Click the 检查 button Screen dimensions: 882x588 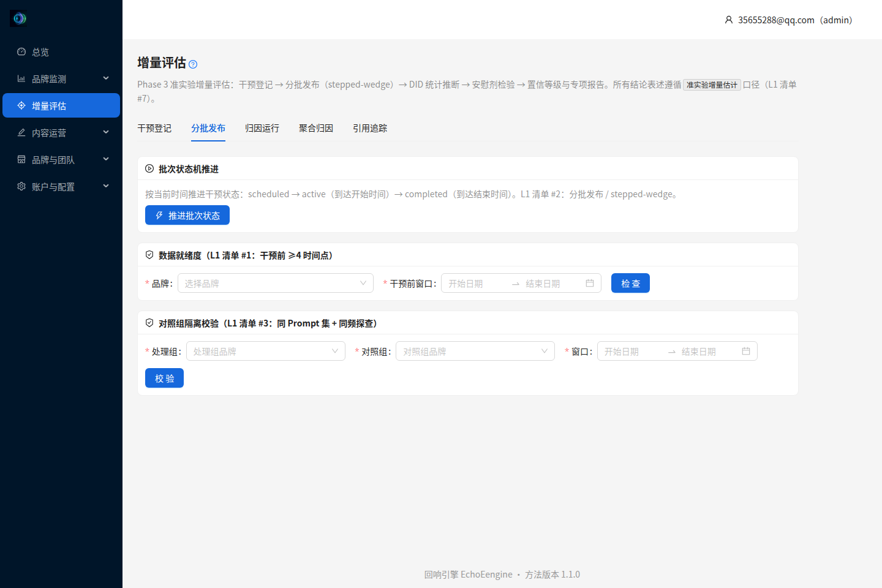pyautogui.click(x=630, y=283)
